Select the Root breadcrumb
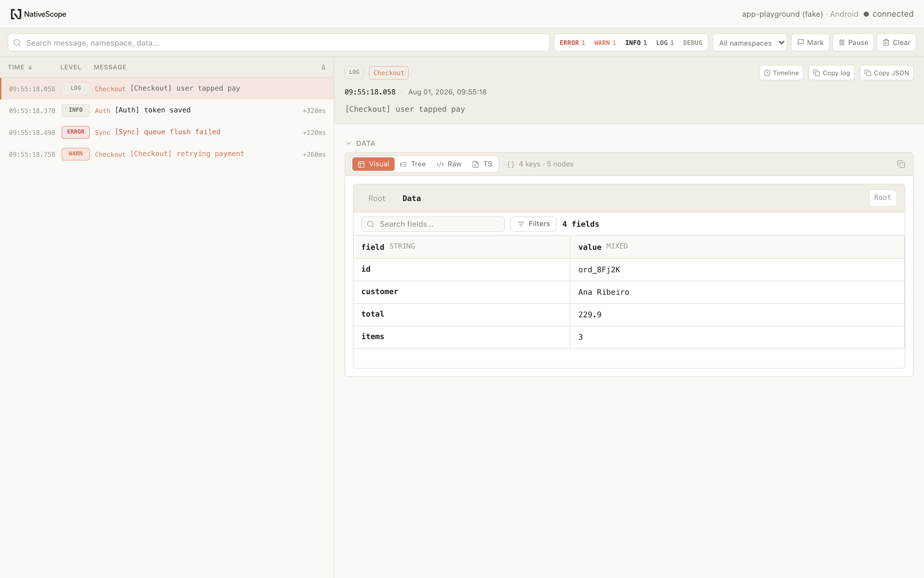The width and height of the screenshot is (924, 578). point(376,198)
